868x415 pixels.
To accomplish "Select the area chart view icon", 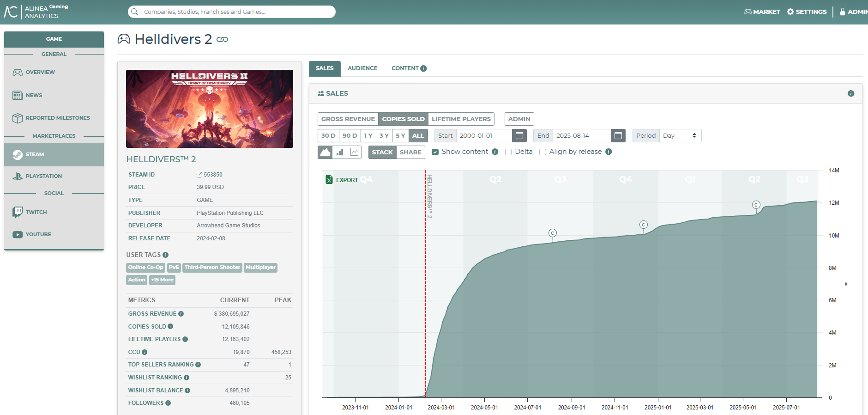I will pos(325,152).
